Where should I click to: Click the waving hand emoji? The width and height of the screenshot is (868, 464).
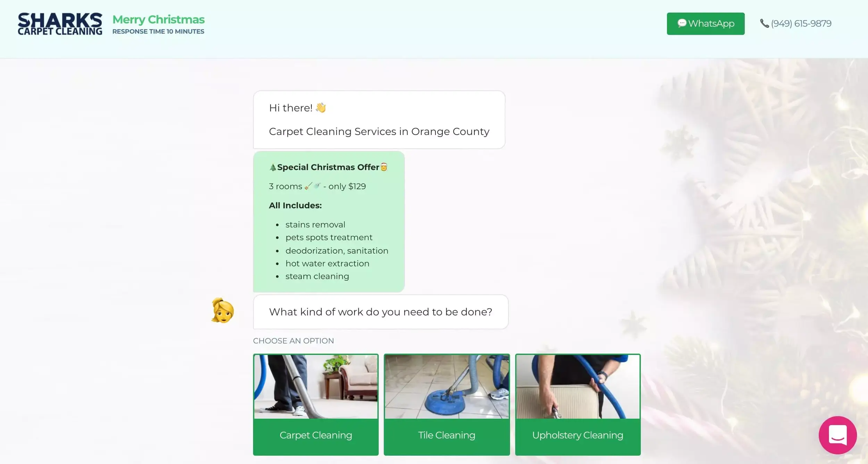point(321,108)
